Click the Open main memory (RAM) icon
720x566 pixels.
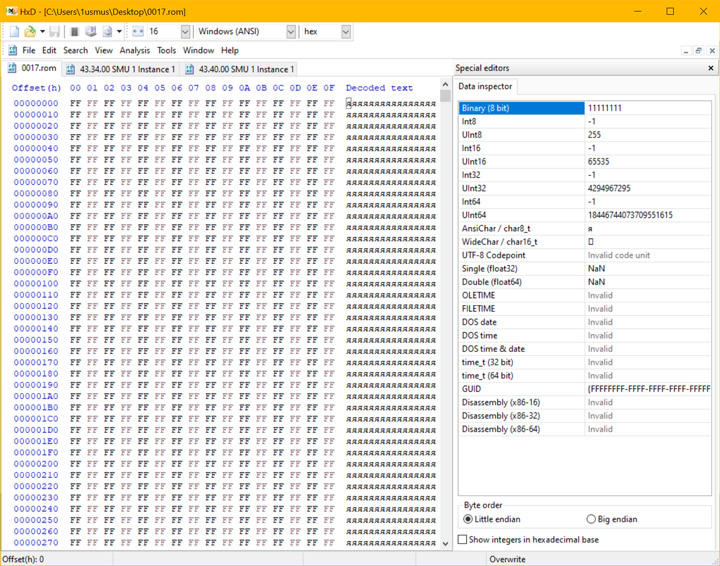tap(74, 32)
